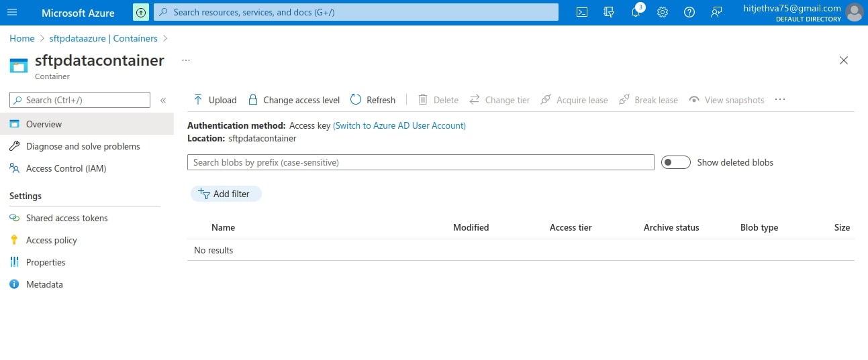
Task: Click the hitjethva75@gmail.com account label
Action: point(792,8)
